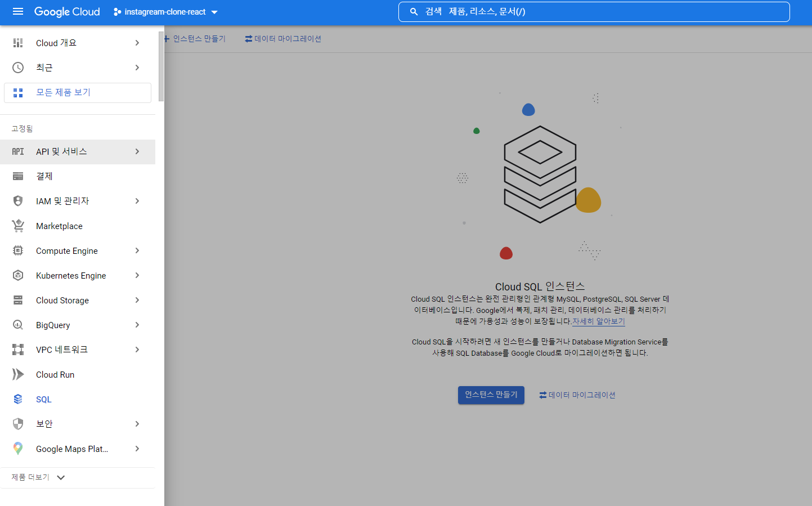Click 데이터 마이그레이션 link below the description
Viewport: 812px width, 506px height.
point(577,395)
